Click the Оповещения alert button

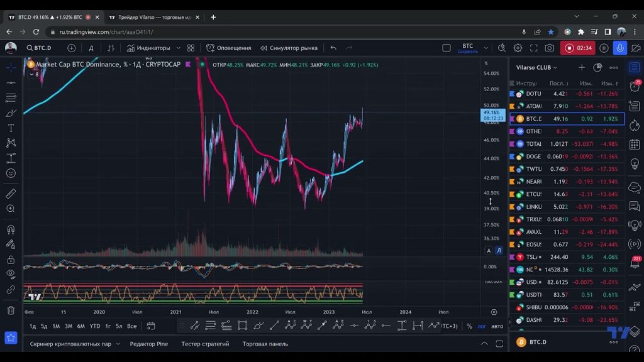click(x=229, y=48)
